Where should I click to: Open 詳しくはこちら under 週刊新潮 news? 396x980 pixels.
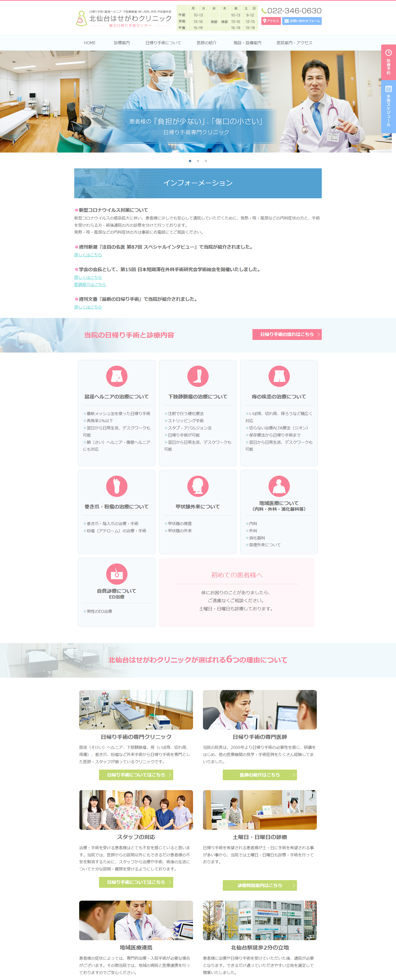pyautogui.click(x=88, y=255)
